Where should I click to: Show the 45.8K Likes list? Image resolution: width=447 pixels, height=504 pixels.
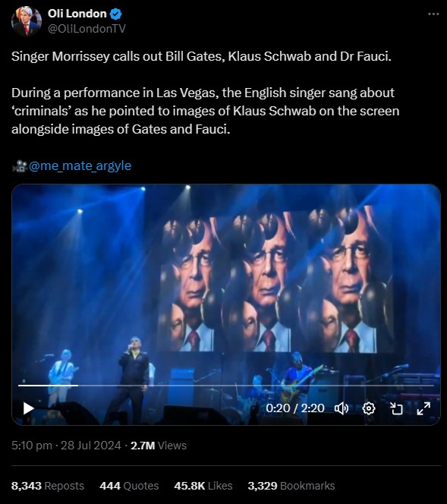tap(203, 486)
